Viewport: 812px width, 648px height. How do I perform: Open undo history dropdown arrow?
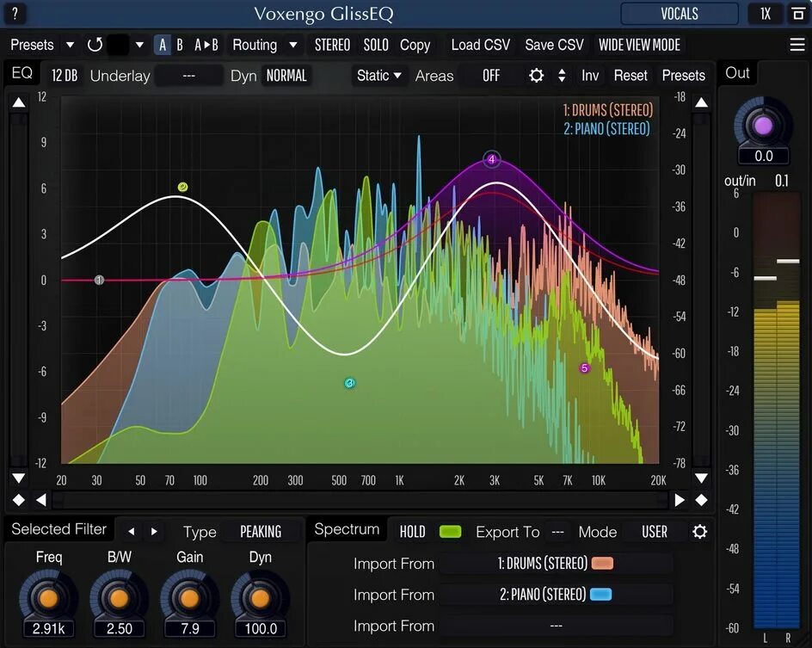click(139, 45)
